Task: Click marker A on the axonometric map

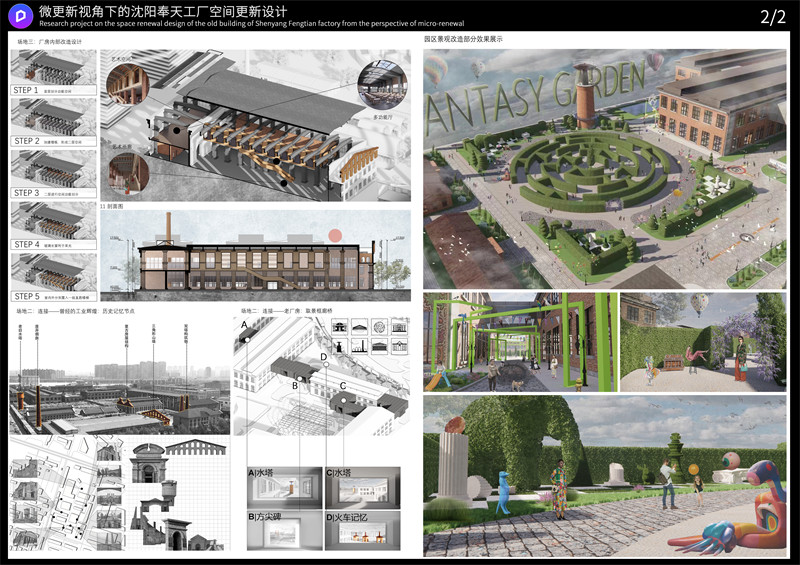Action: click(x=243, y=325)
